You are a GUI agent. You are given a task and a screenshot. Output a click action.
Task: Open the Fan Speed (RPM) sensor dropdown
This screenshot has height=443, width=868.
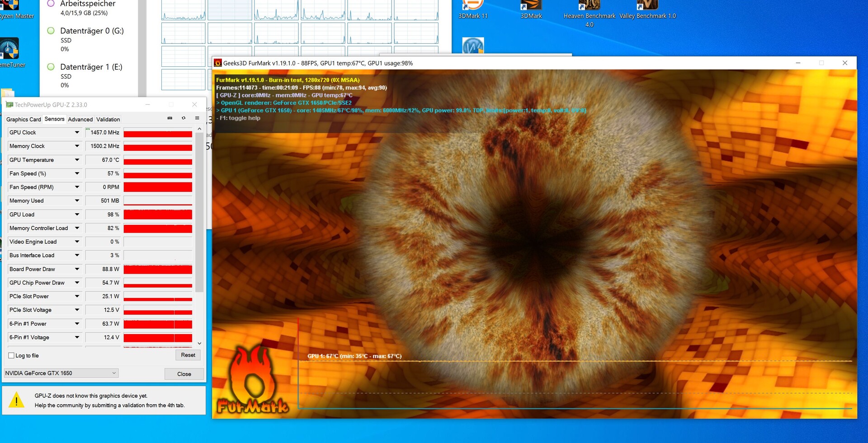[x=77, y=187]
